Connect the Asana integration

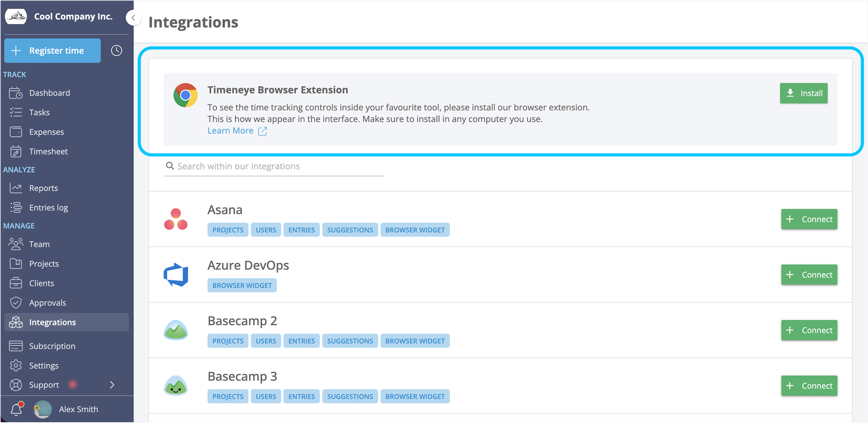pos(809,219)
